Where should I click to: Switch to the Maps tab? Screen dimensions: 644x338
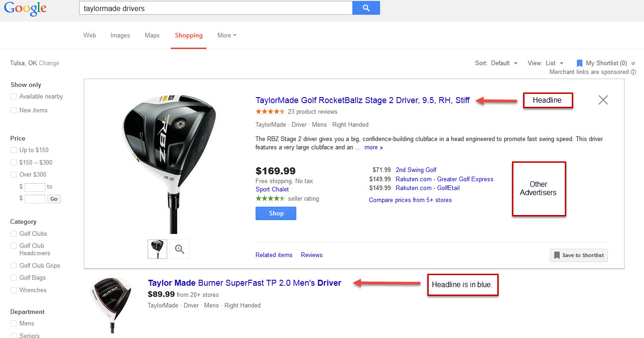pyautogui.click(x=152, y=35)
